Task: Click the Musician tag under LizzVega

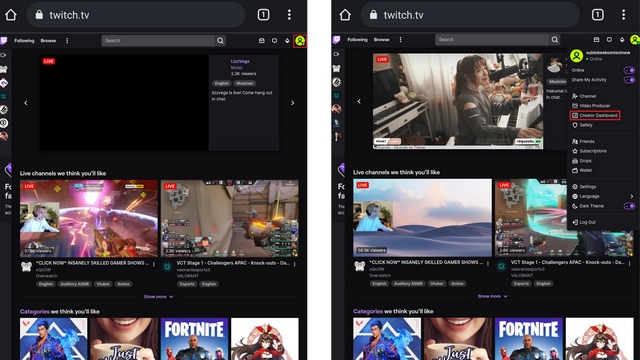Action: (x=244, y=83)
